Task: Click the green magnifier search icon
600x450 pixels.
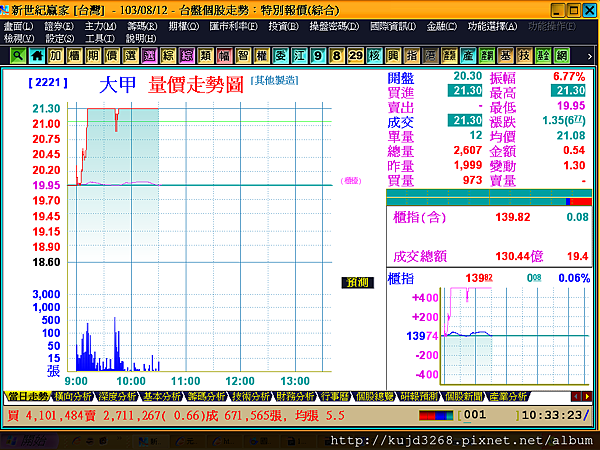Action: [x=18, y=56]
